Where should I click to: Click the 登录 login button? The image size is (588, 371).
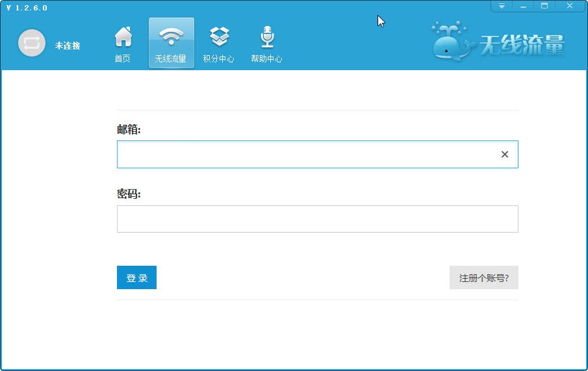pyautogui.click(x=136, y=277)
